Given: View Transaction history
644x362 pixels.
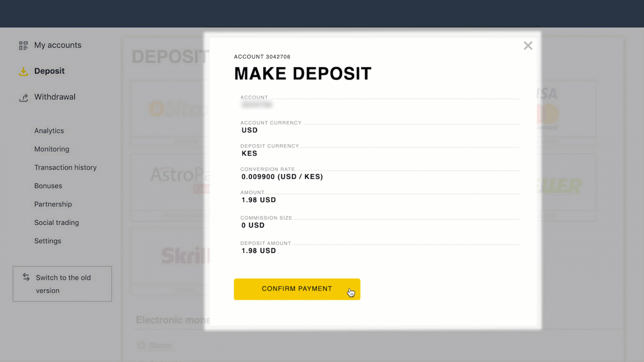Looking at the screenshot, I should [65, 168].
